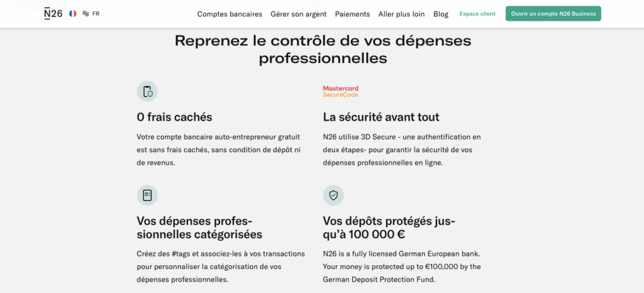Click the 'La sécurité avant tout' heading
644x293 pixels.
pos(380,117)
